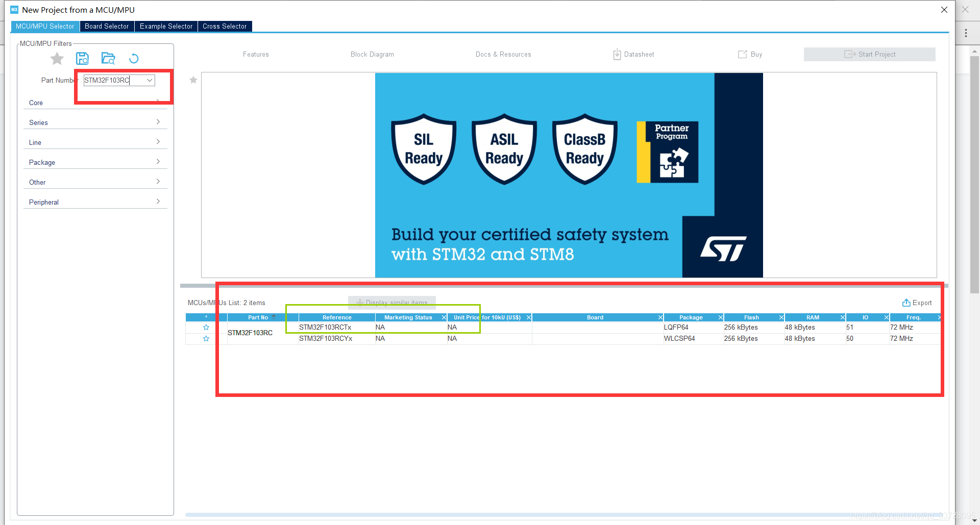Open the Features view
980x525 pixels.
256,54
